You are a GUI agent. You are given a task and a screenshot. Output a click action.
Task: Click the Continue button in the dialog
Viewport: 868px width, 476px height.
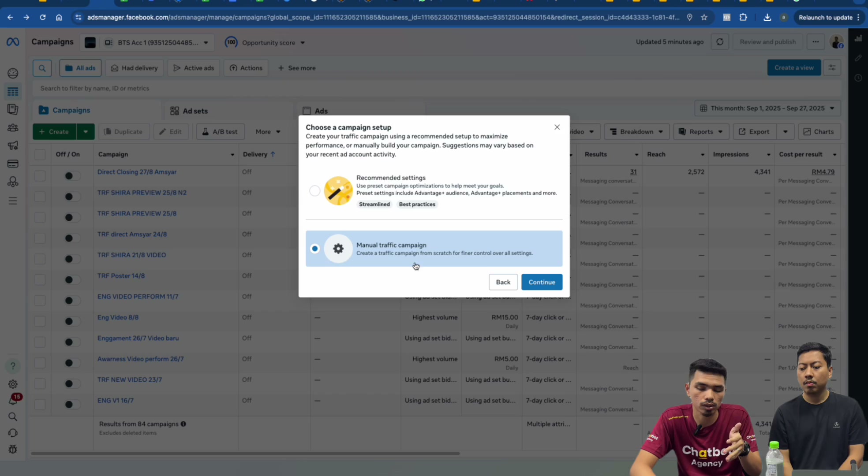[x=542, y=282]
